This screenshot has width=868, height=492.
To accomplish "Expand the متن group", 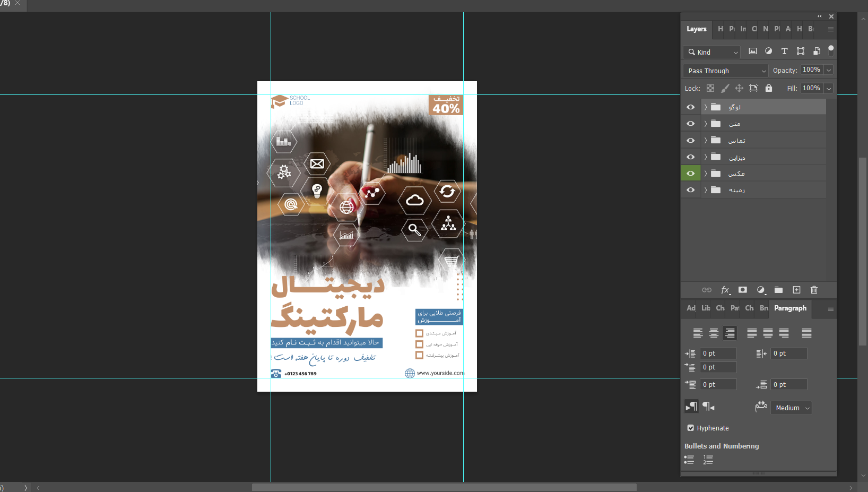I will pos(706,124).
